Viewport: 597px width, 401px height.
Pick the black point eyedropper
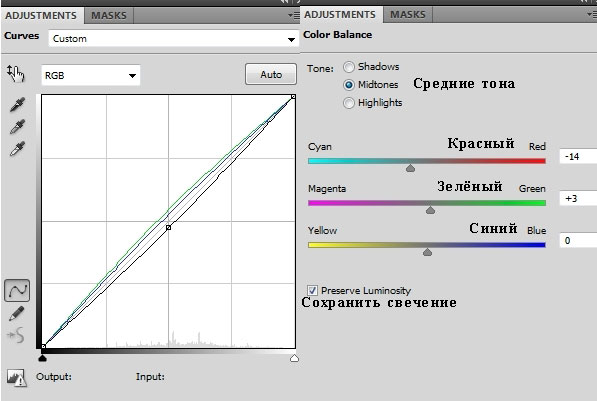(x=17, y=104)
